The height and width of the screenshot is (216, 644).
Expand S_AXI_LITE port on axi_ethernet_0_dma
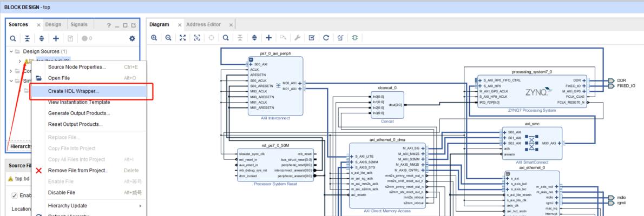coord(352,156)
